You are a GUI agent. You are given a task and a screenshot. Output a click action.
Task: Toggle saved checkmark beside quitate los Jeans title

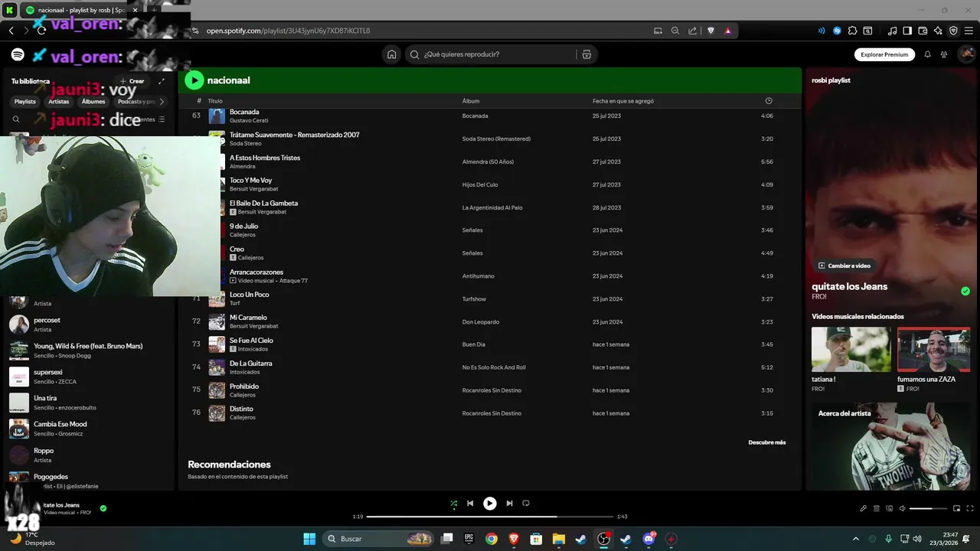(965, 291)
